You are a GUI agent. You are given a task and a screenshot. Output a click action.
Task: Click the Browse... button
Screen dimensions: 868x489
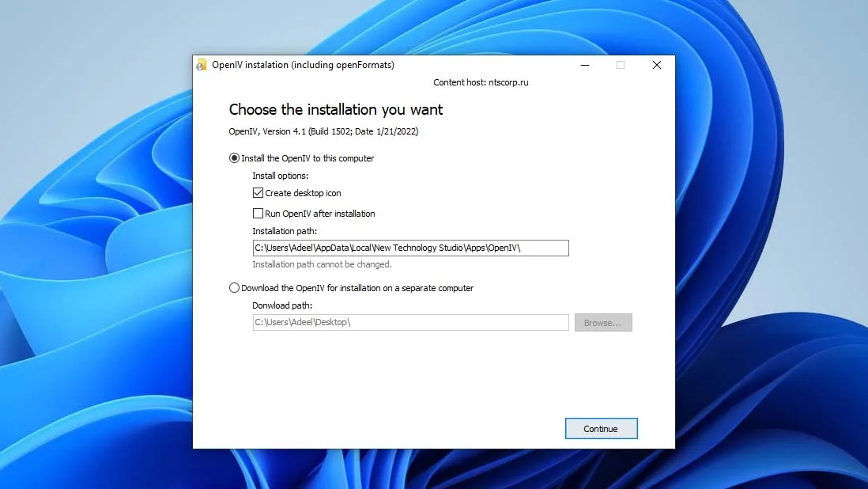[x=603, y=322]
